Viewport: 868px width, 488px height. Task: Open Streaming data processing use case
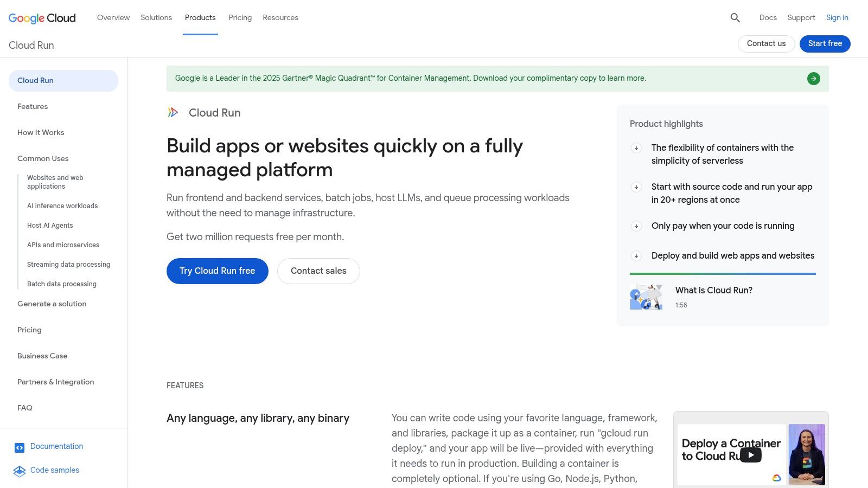68,265
